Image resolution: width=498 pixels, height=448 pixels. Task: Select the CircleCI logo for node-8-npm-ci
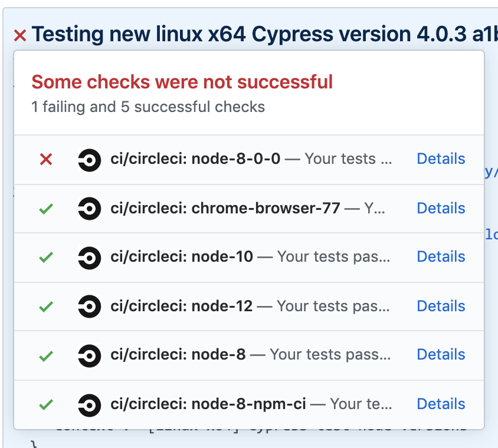pyautogui.click(x=89, y=404)
